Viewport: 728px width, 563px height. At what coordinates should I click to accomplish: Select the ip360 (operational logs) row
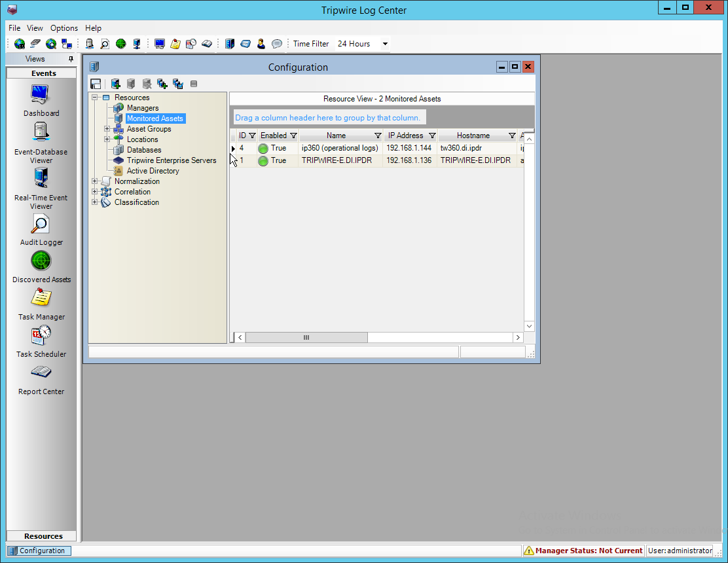(x=377, y=148)
